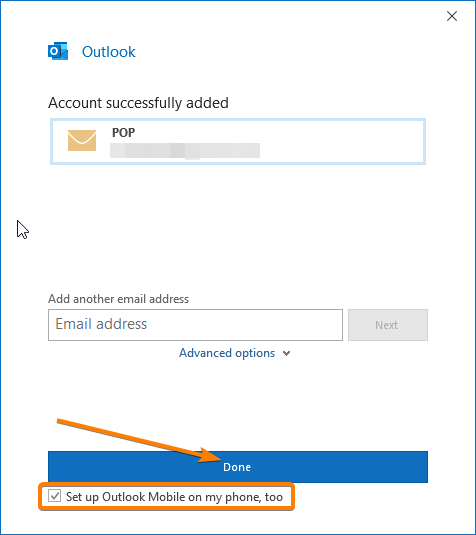Finish setup with the Done button
Viewport: 476px width, 535px height.
click(238, 467)
